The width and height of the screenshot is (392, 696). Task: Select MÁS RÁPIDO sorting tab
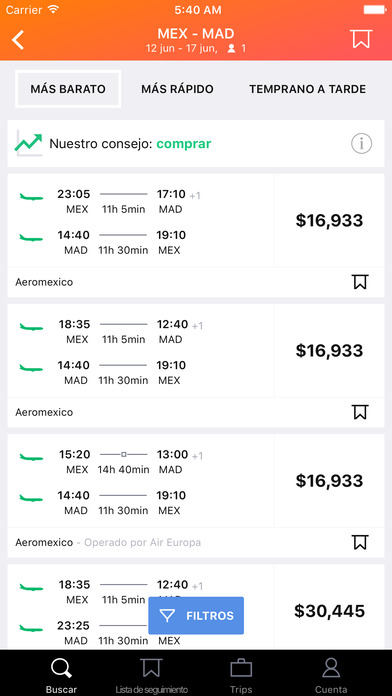coord(177,89)
